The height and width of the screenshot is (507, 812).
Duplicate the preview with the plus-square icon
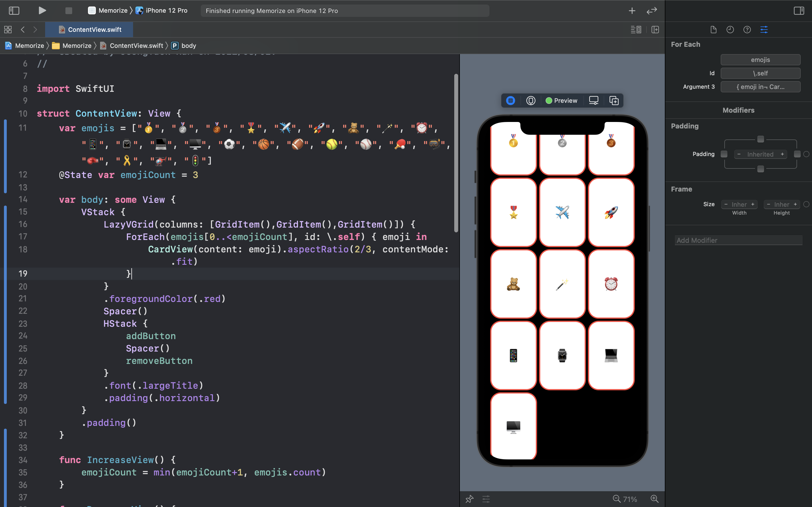614,101
